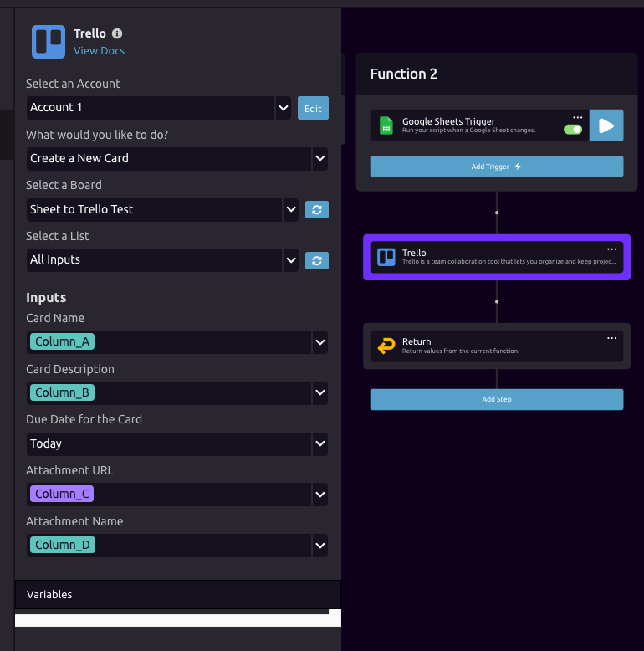The height and width of the screenshot is (651, 644).
Task: Toggle the Google Sheets Trigger switch
Action: tap(573, 130)
